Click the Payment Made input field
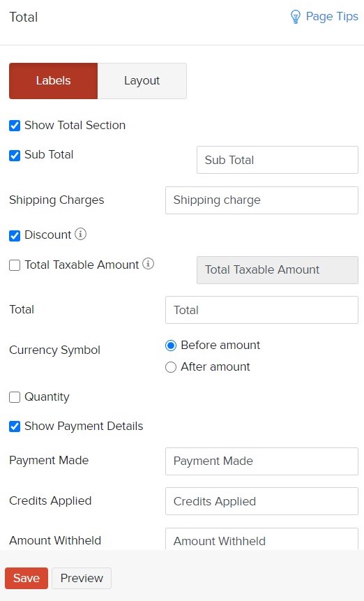 point(261,461)
